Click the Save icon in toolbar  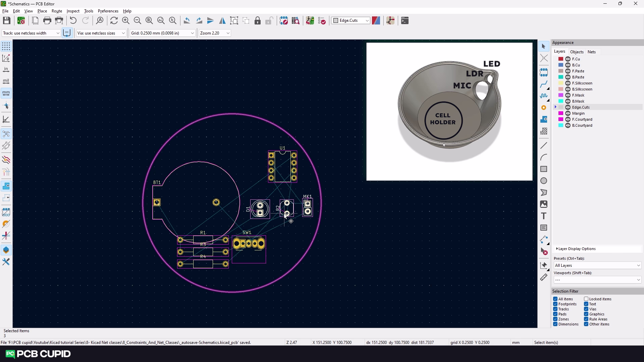[x=6, y=21]
